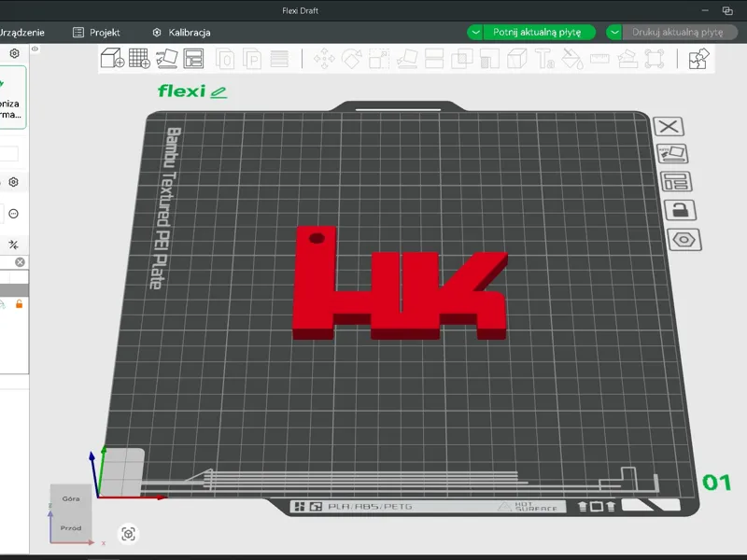Click the Split to parts icon
747x560 pixels.
252,59
